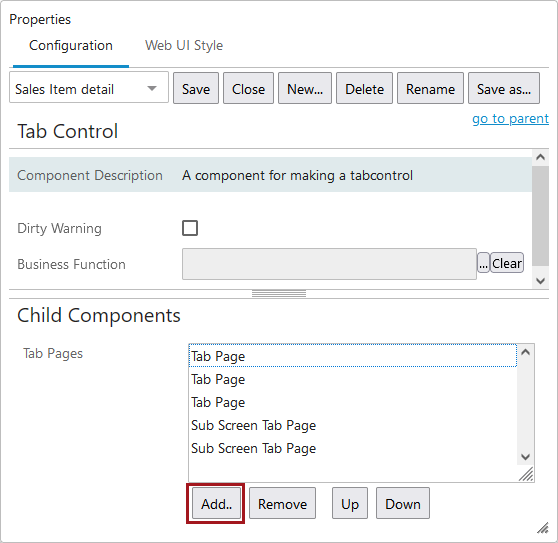Click the Close button in toolbar
The width and height of the screenshot is (558, 543).
tap(248, 88)
